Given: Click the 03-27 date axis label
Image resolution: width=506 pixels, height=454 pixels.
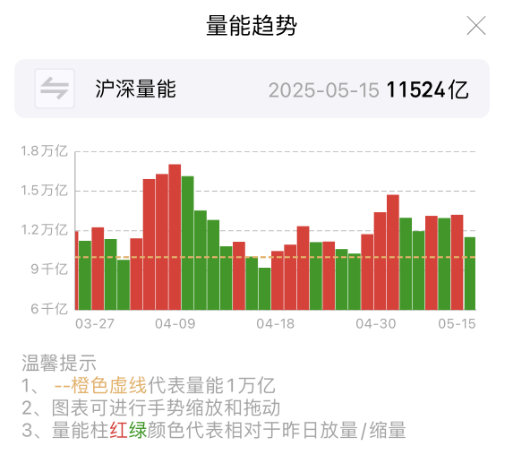Looking at the screenshot, I should (x=95, y=324).
